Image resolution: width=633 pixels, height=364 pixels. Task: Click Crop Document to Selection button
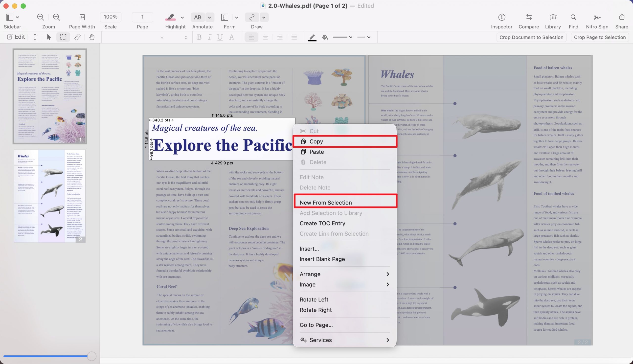coord(531,37)
